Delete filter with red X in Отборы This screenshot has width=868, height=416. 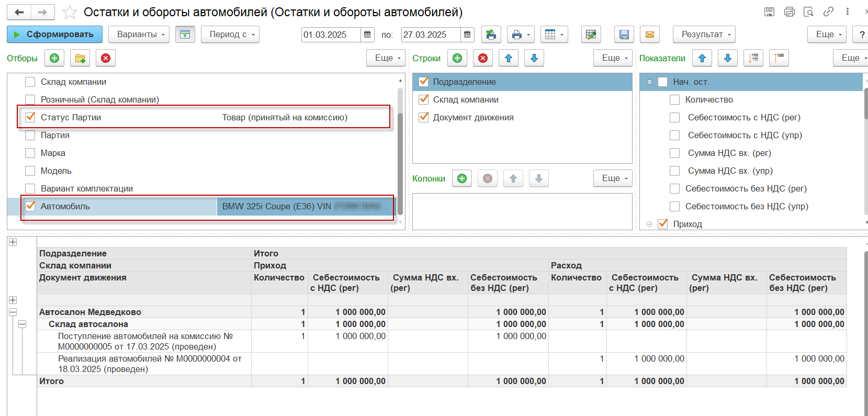coord(106,58)
